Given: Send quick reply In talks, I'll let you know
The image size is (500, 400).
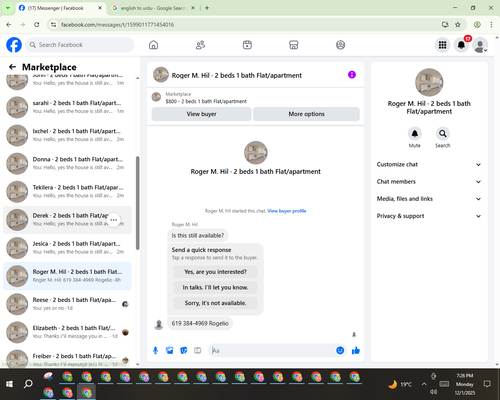Looking at the screenshot, I should pos(215,287).
